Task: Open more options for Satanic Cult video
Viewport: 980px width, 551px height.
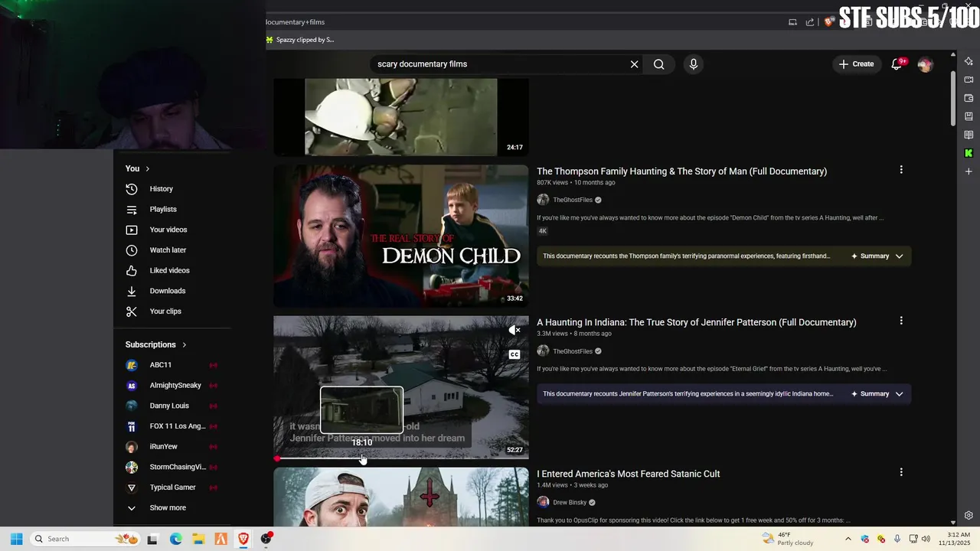Action: tap(901, 472)
